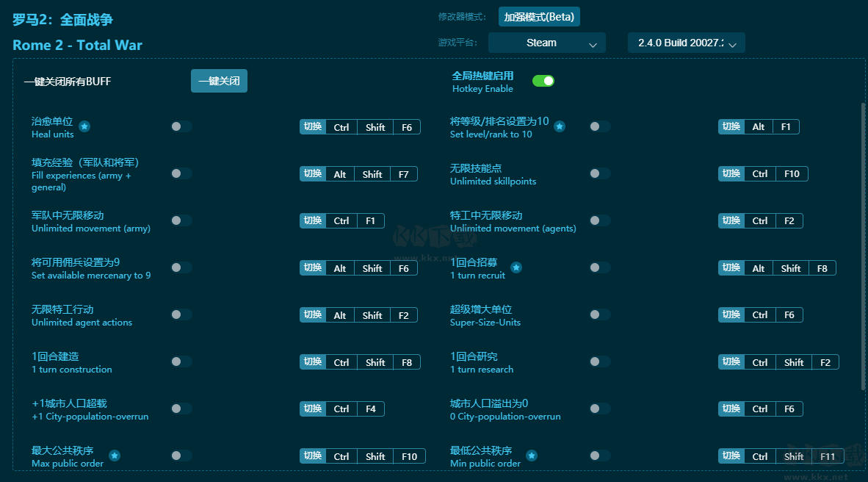
Task: Click 切换 button for Max public order
Action: pos(313,456)
